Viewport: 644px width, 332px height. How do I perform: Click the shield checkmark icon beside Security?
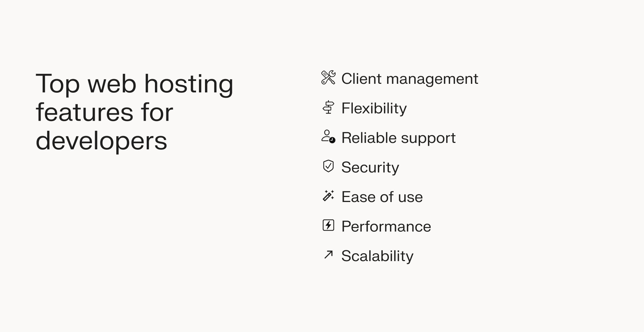[x=328, y=166]
